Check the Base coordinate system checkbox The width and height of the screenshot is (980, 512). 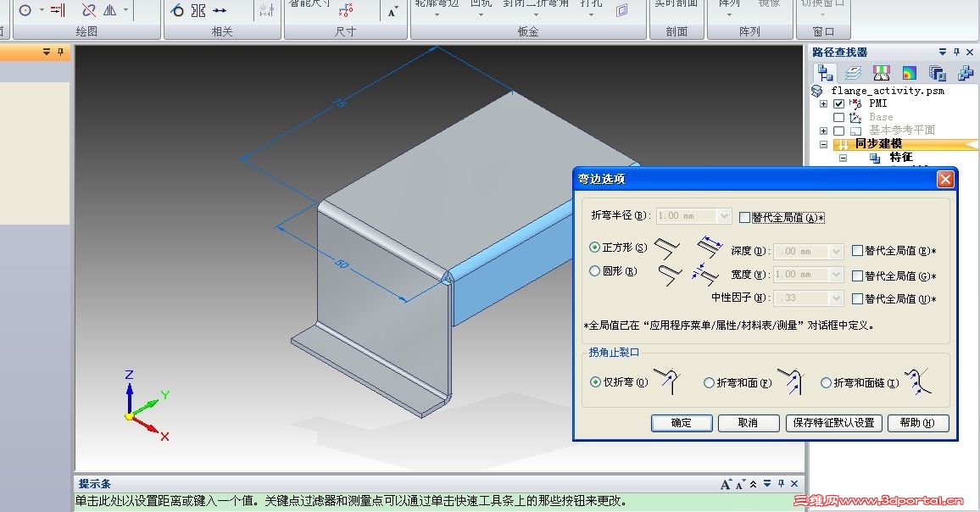click(838, 118)
